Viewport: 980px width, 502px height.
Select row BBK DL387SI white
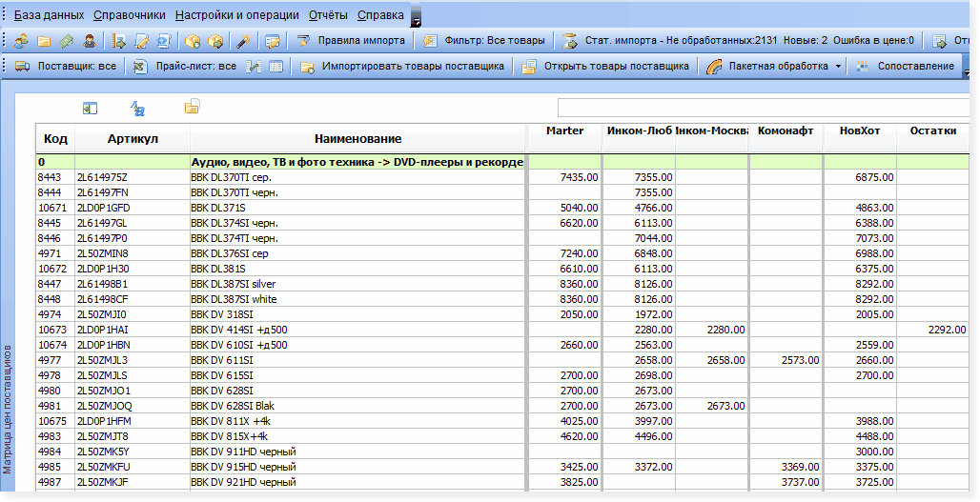point(502,299)
